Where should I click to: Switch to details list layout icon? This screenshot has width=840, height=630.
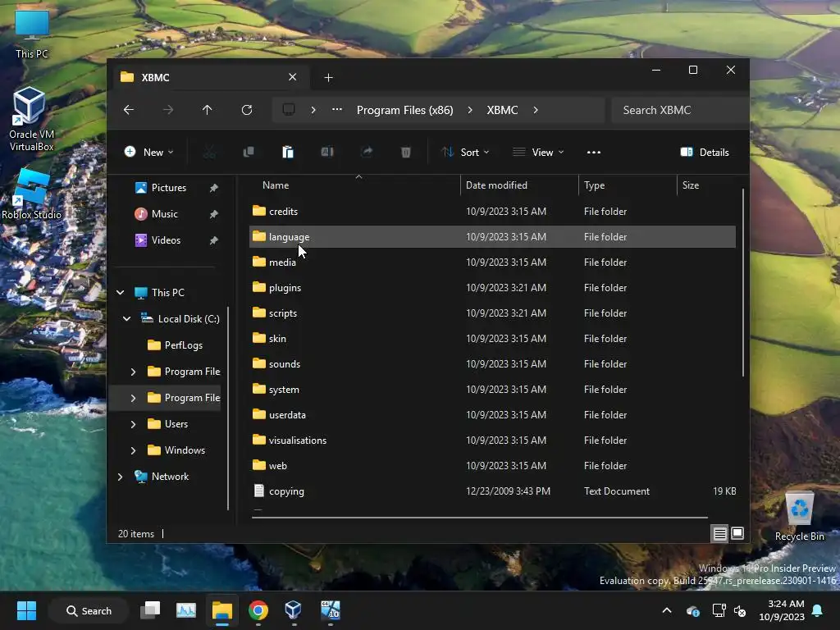(x=719, y=533)
